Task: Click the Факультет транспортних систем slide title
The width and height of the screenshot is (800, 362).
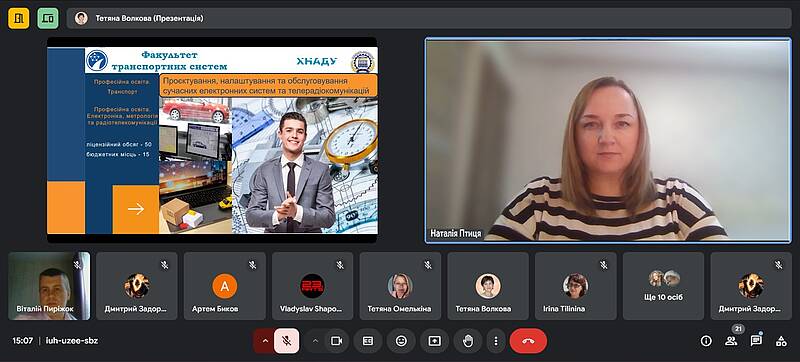Action: tap(169, 61)
